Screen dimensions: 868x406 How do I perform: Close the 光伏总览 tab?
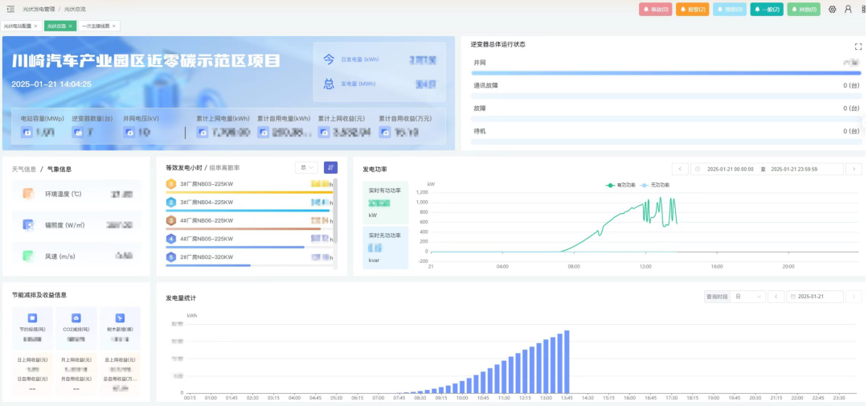pos(70,26)
